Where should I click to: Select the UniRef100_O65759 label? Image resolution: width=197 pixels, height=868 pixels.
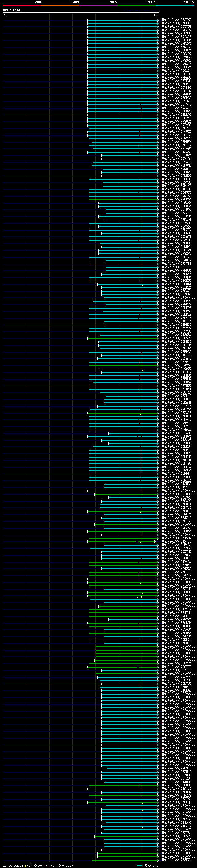coord(177,26)
